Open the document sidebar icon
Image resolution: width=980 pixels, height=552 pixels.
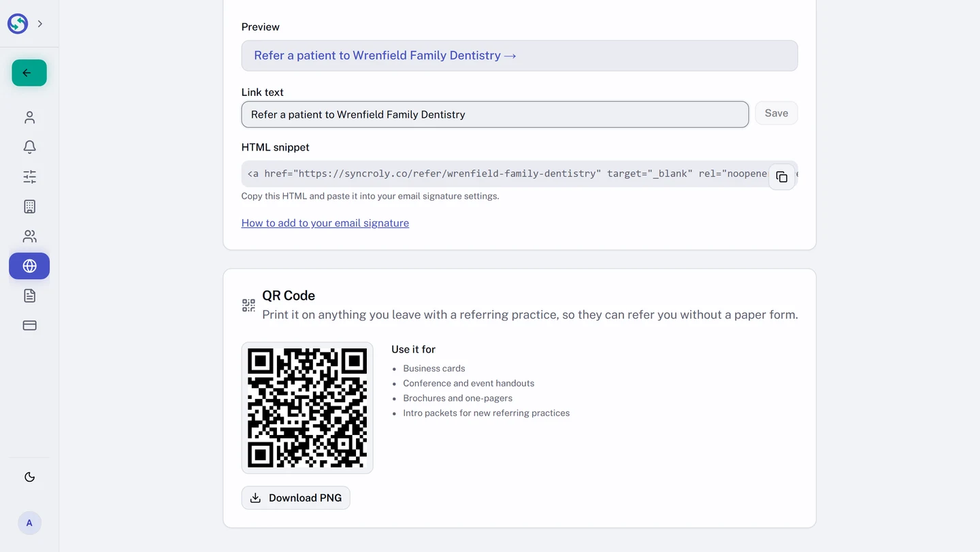29,295
